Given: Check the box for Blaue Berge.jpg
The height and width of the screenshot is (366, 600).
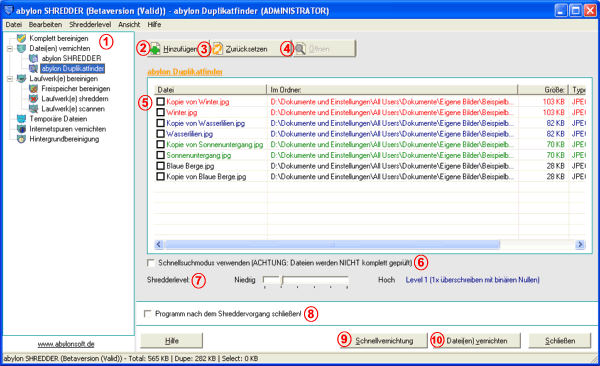Looking at the screenshot, I should click(x=161, y=166).
